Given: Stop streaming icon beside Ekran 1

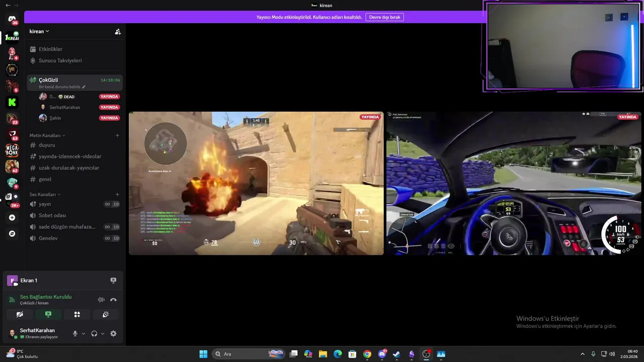Looking at the screenshot, I should coord(113,281).
